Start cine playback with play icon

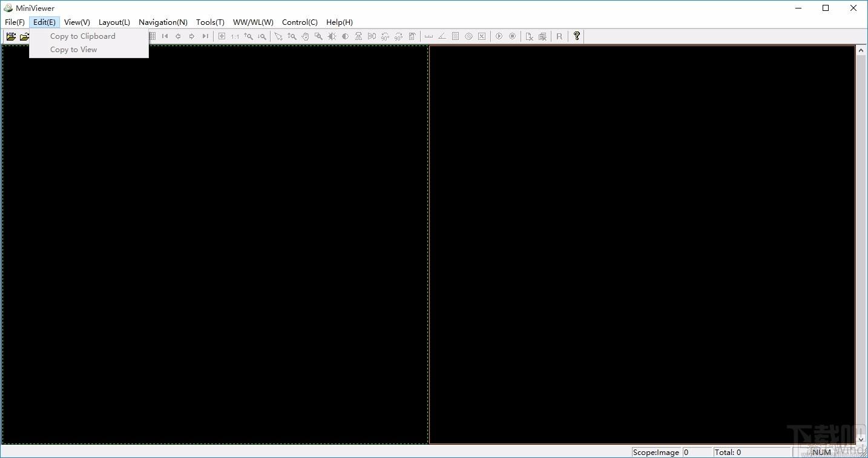coord(499,36)
